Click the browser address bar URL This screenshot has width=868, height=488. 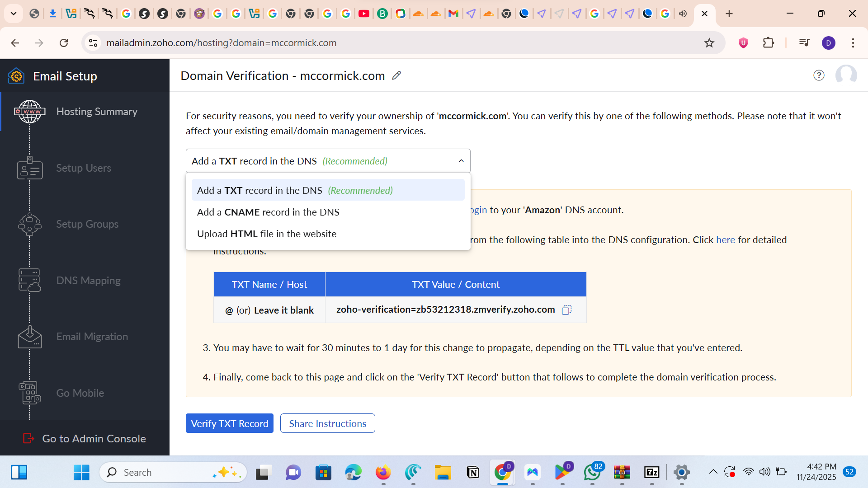pyautogui.click(x=222, y=43)
